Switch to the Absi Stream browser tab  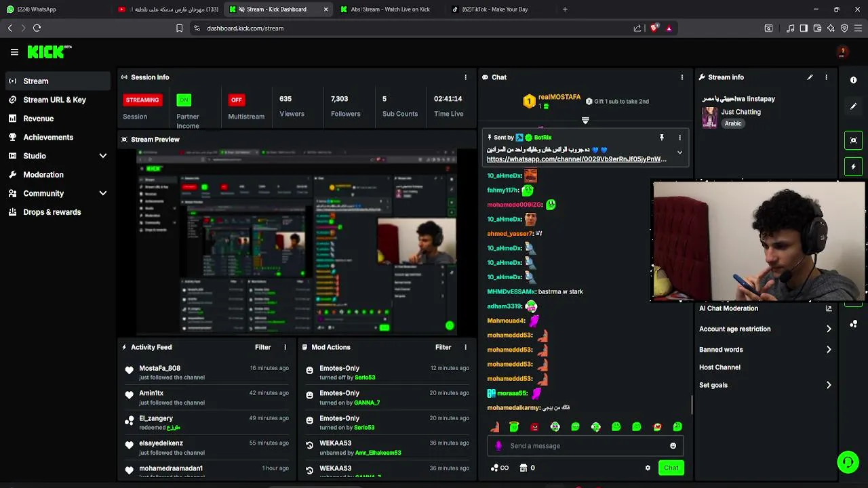coord(389,9)
